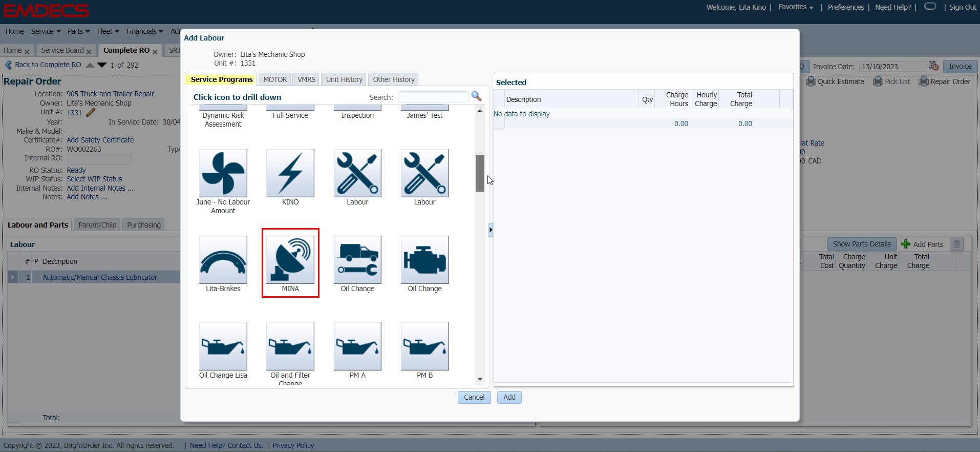Drill into the MINA satellite dish program

click(x=290, y=260)
